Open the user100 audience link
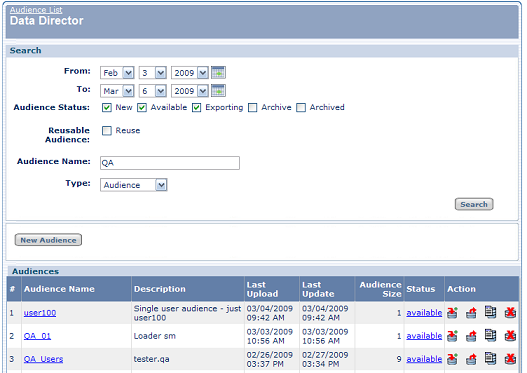The image size is (527, 373). coord(40,313)
